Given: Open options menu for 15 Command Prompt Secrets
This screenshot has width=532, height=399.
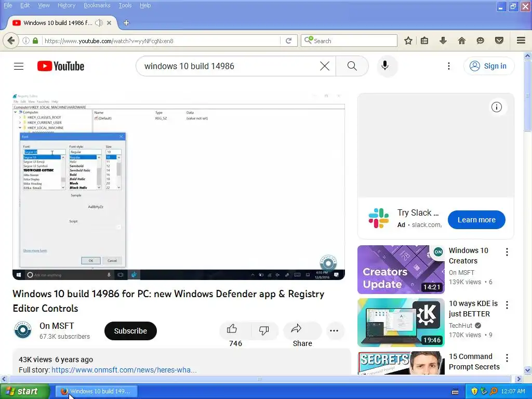Looking at the screenshot, I should tap(507, 357).
